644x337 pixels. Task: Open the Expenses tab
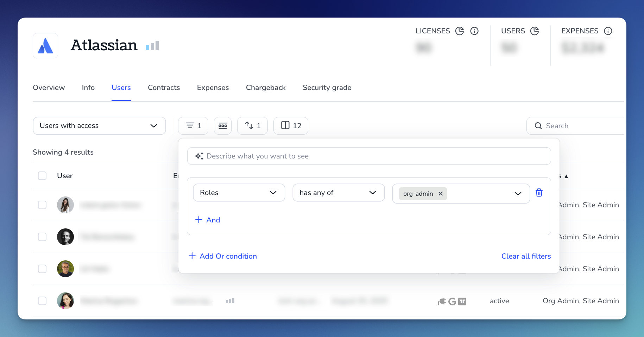tap(213, 88)
